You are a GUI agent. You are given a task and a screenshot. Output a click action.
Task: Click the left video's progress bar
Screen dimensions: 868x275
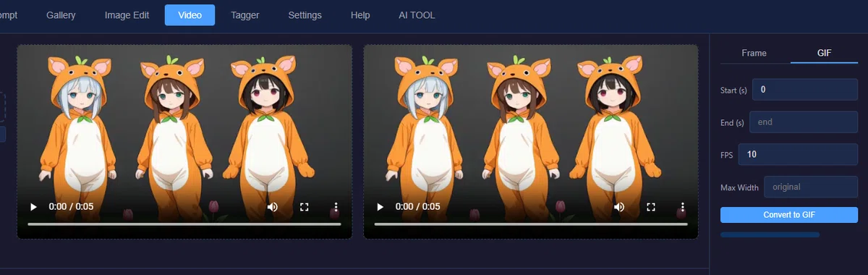(184, 224)
